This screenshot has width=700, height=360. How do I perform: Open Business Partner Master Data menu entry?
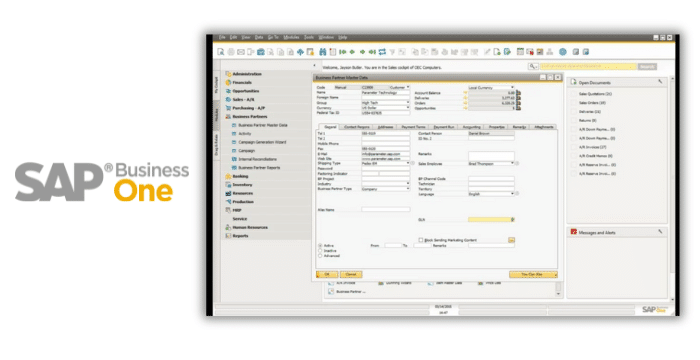click(x=263, y=126)
